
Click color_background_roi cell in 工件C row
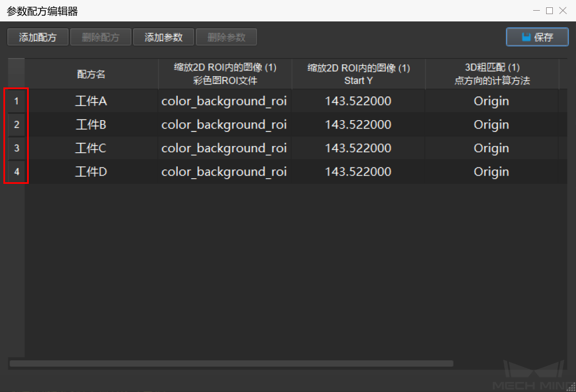coord(225,148)
